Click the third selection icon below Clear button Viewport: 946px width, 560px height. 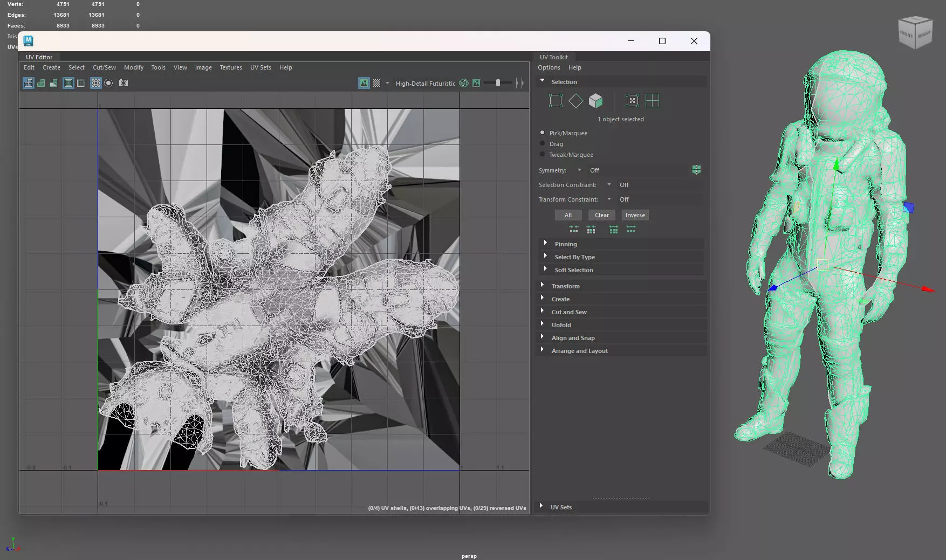tap(613, 230)
